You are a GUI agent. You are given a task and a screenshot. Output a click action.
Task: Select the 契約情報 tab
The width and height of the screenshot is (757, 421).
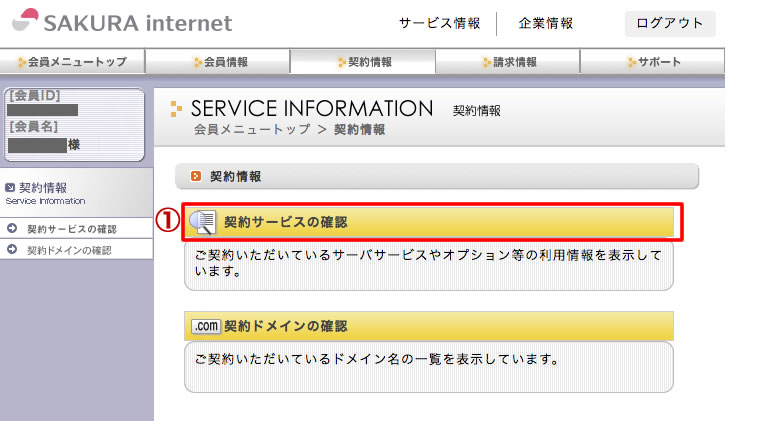[363, 62]
